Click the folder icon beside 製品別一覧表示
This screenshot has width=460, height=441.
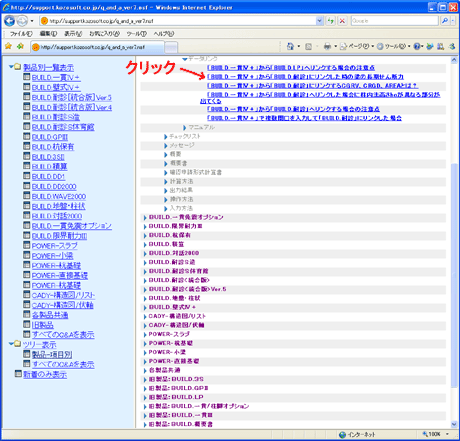click(x=17, y=66)
